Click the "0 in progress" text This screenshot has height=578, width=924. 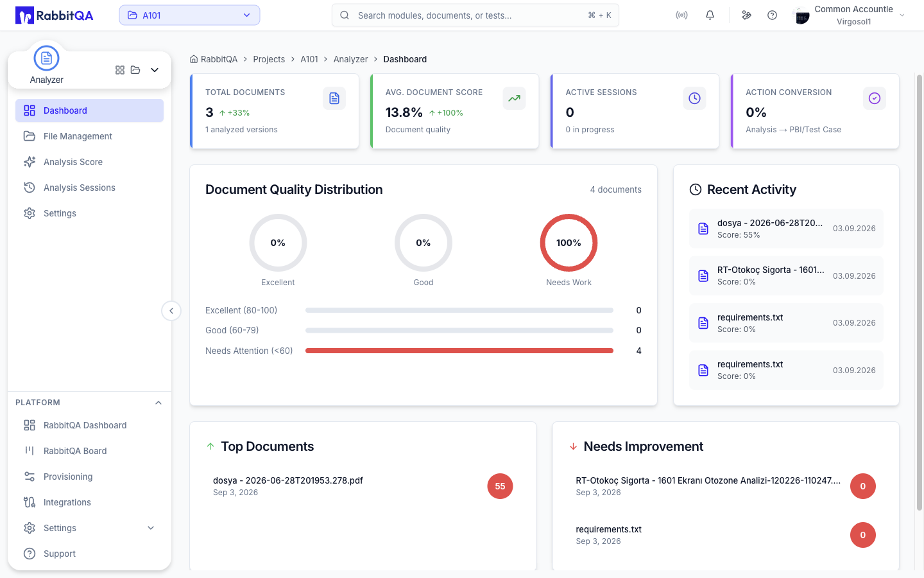pyautogui.click(x=590, y=130)
